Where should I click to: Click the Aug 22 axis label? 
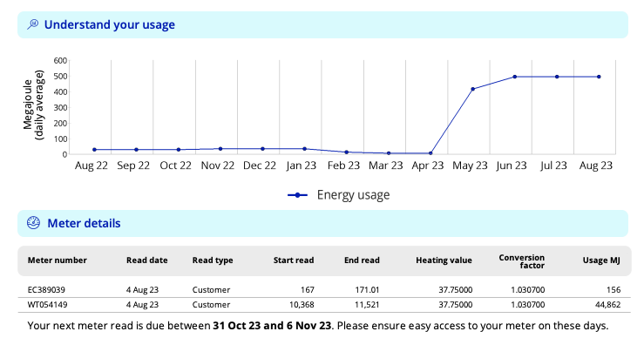pos(92,166)
